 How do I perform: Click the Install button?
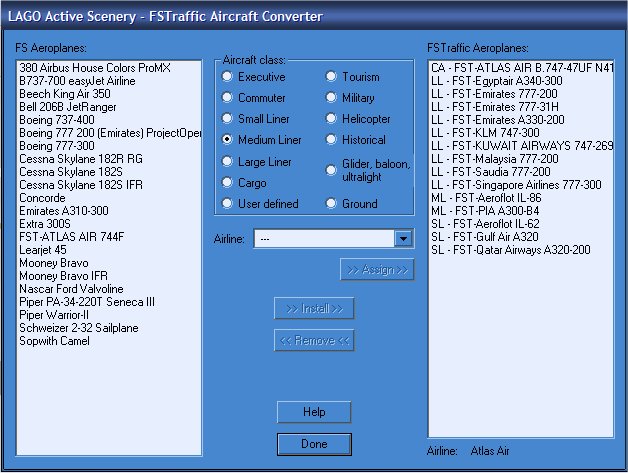314,308
